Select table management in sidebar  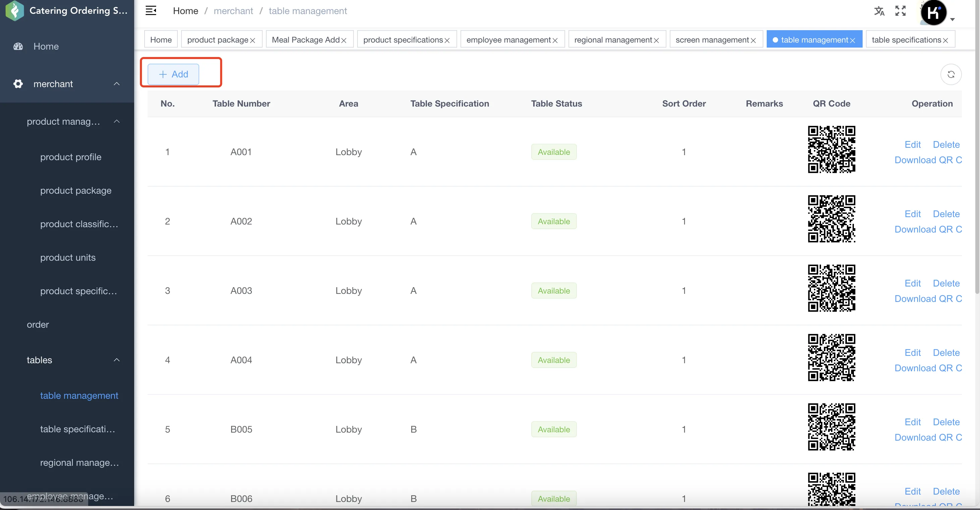point(79,396)
